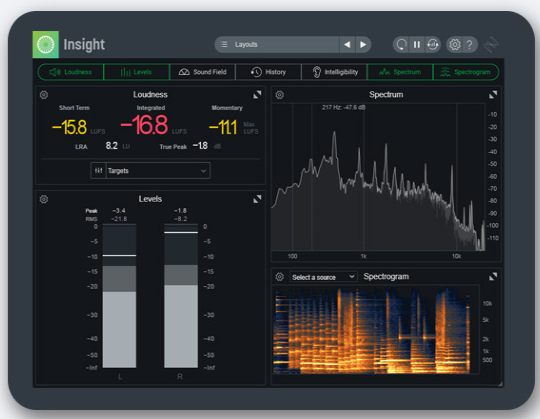This screenshot has height=419, width=540.
Task: Click the Integrated -16.8 loudness value
Action: (144, 125)
